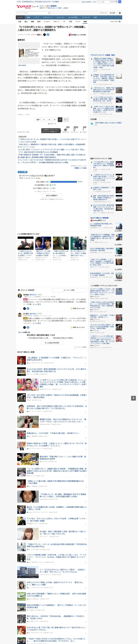Screen dimensions: 138x644
Task: Open みんなの意見 tab
Action: click(73, 17)
